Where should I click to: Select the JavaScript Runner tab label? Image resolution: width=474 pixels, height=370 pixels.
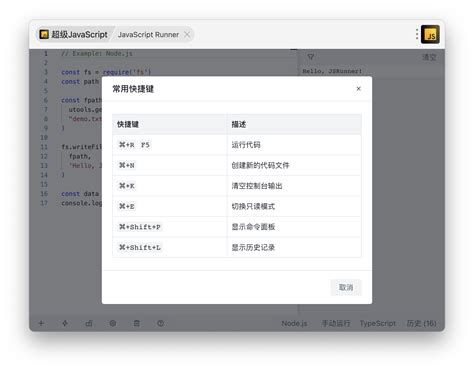(148, 35)
